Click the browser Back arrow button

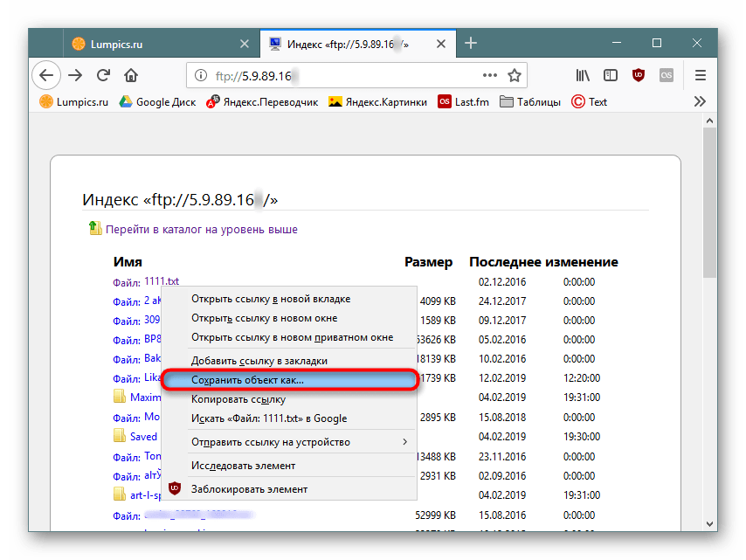[x=46, y=75]
